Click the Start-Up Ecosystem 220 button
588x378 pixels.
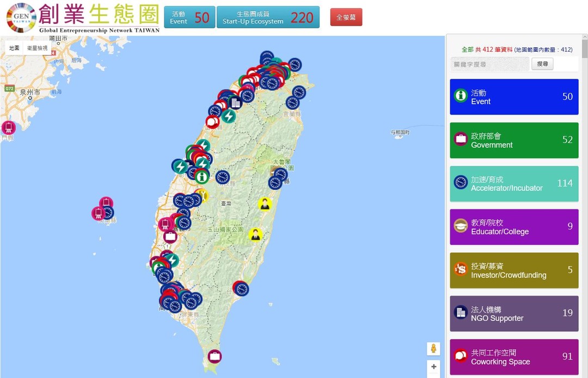click(268, 17)
